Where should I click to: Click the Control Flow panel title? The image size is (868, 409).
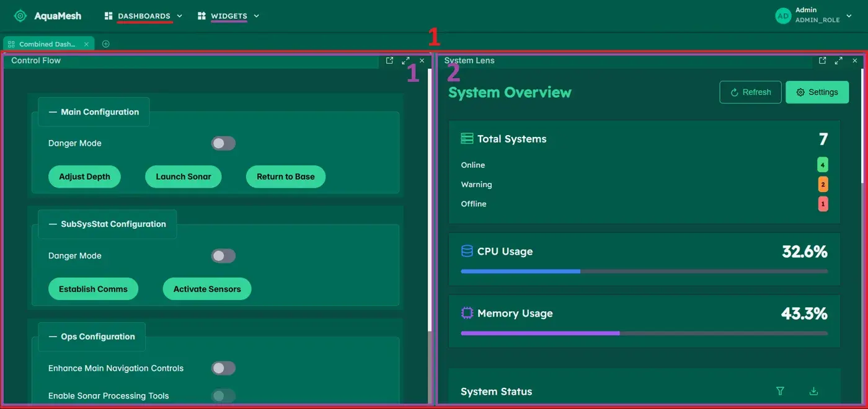[36, 61]
